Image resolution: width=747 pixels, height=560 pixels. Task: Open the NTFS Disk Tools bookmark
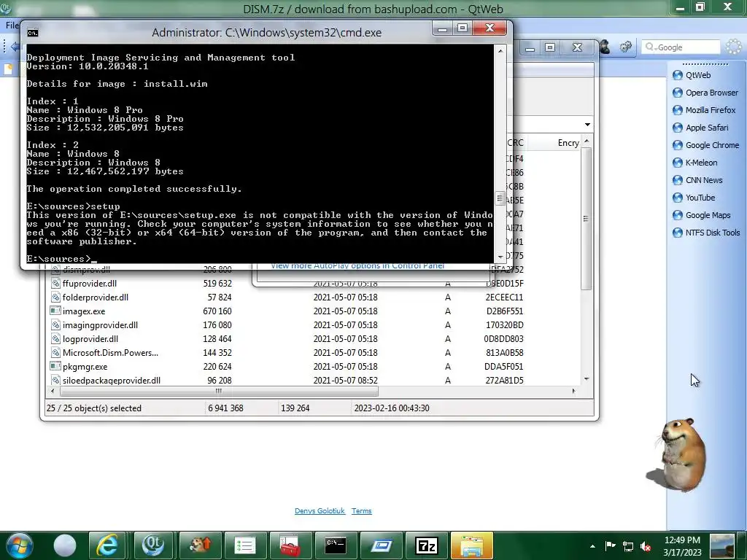[706, 233]
